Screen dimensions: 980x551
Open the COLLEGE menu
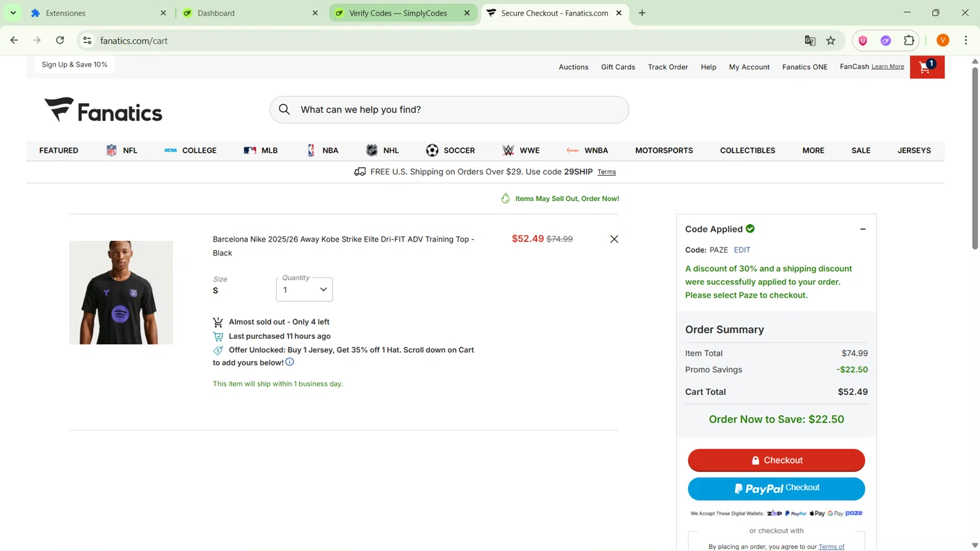[190, 151]
